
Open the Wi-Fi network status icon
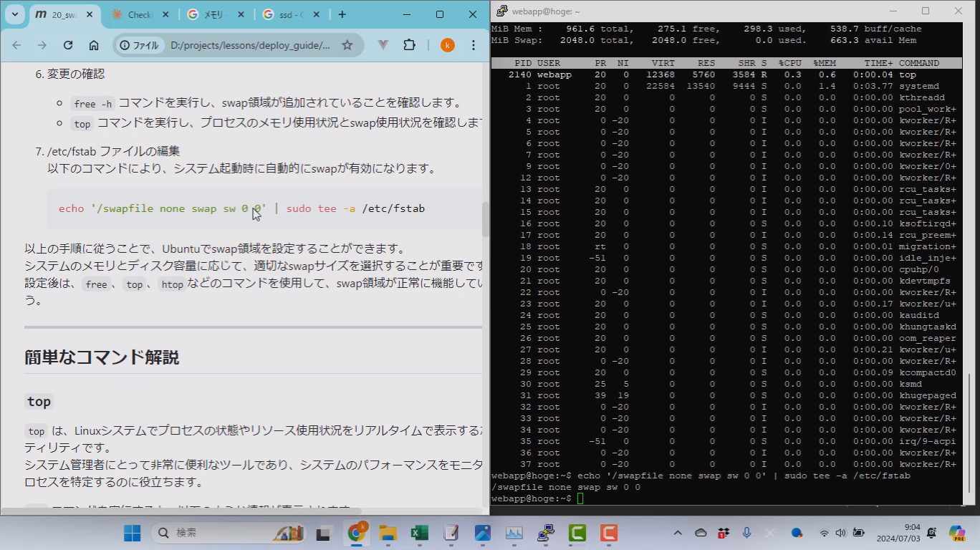click(x=824, y=533)
